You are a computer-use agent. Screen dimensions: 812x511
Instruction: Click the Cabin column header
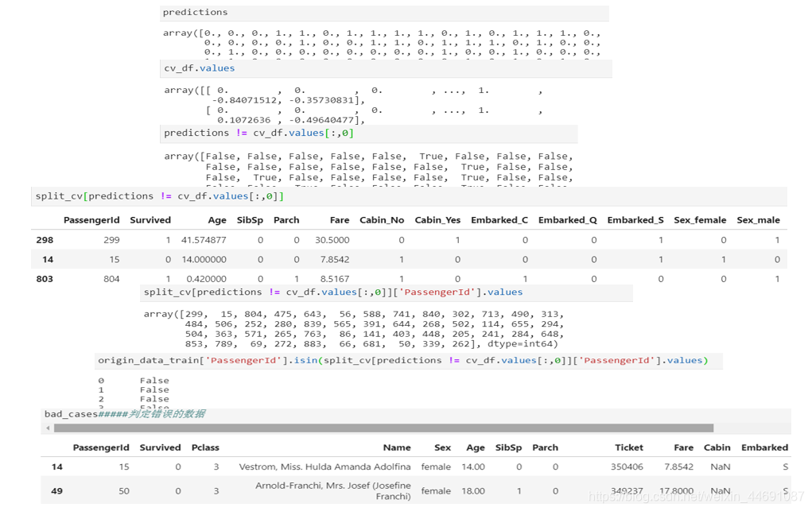click(717, 448)
